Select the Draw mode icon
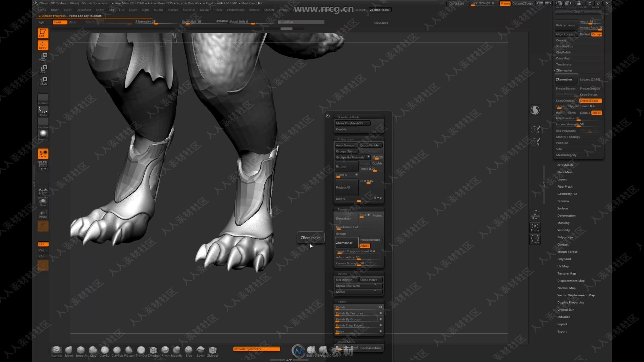The width and height of the screenshot is (644, 362). 43,45
